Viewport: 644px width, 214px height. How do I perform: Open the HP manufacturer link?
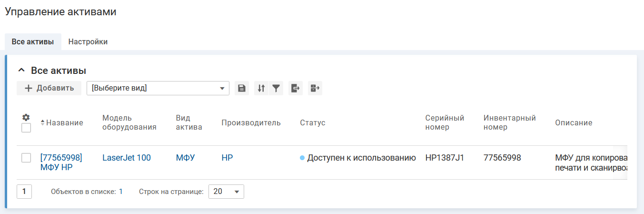pos(227,158)
